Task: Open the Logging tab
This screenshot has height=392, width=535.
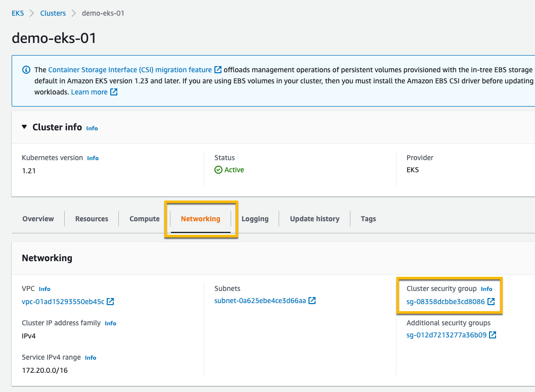Action: tap(255, 219)
